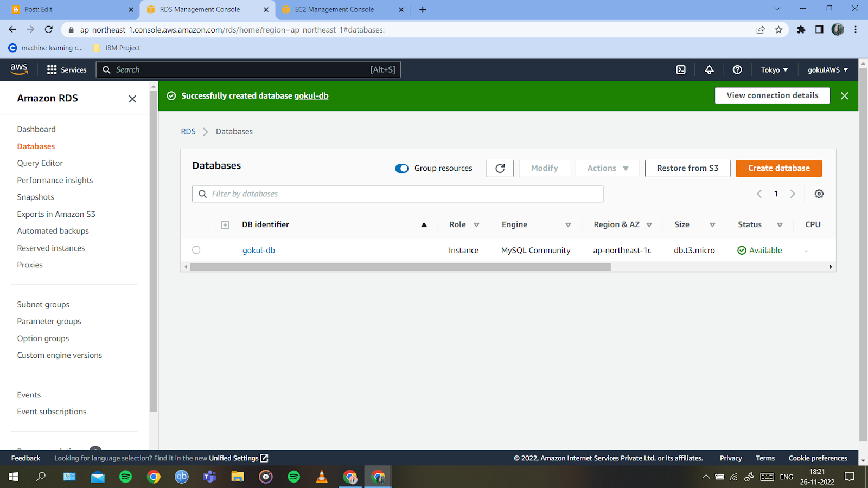Go to next page of databases

coord(793,194)
